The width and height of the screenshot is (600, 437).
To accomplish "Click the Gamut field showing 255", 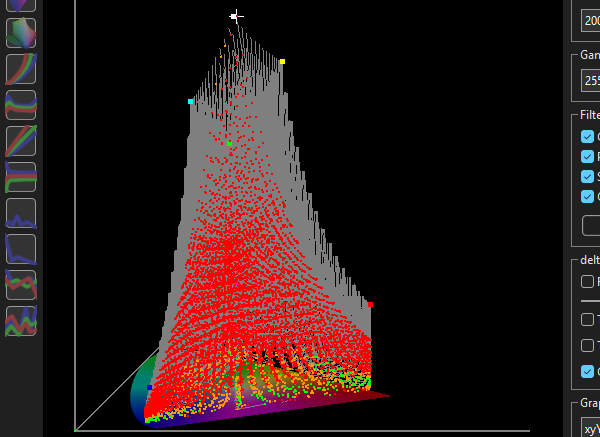I will coord(590,80).
